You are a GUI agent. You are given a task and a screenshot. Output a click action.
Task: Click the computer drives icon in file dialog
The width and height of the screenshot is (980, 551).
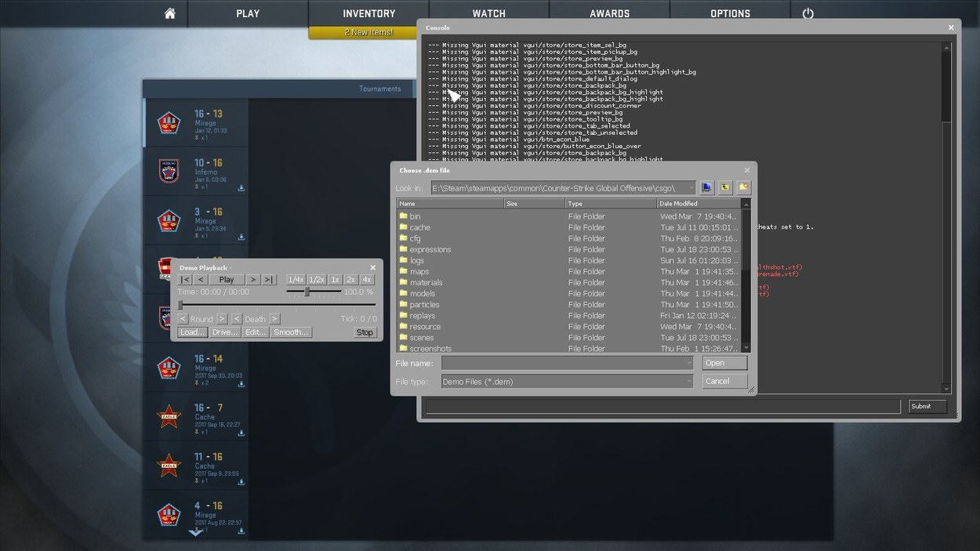pyautogui.click(x=707, y=188)
